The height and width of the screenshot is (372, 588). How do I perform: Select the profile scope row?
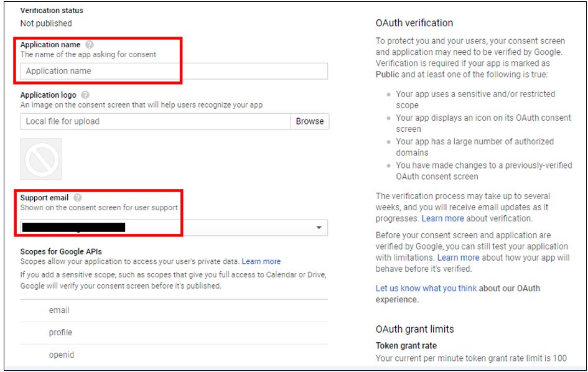60,332
